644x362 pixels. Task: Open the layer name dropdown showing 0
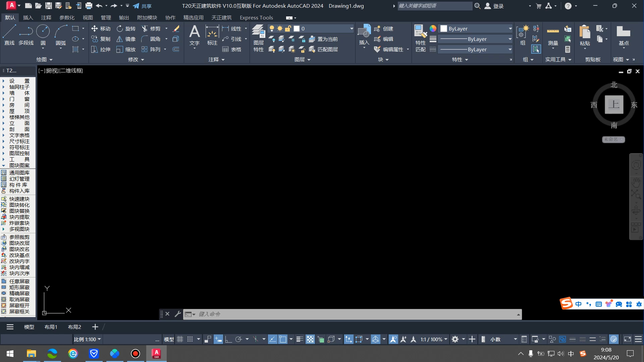351,29
